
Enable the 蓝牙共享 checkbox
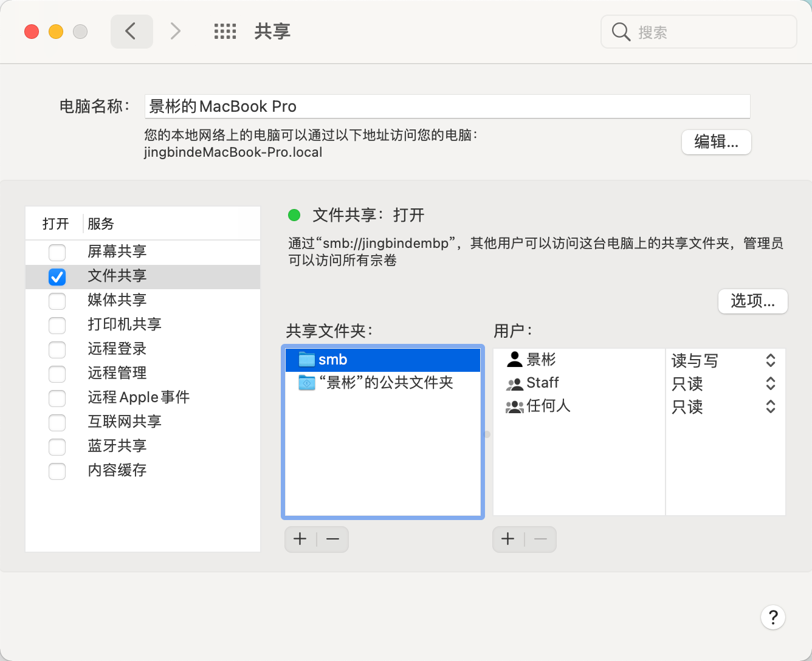click(x=57, y=447)
